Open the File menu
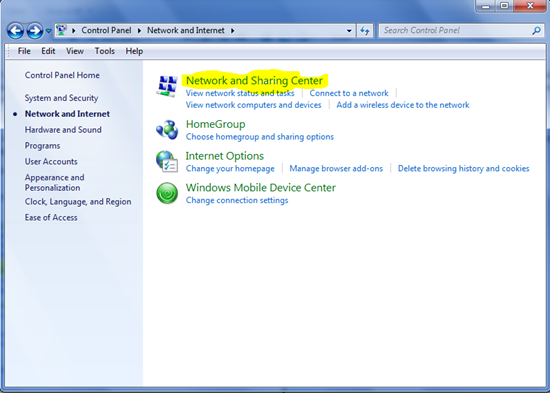Screen dimensions: 550x393 [x=24, y=51]
